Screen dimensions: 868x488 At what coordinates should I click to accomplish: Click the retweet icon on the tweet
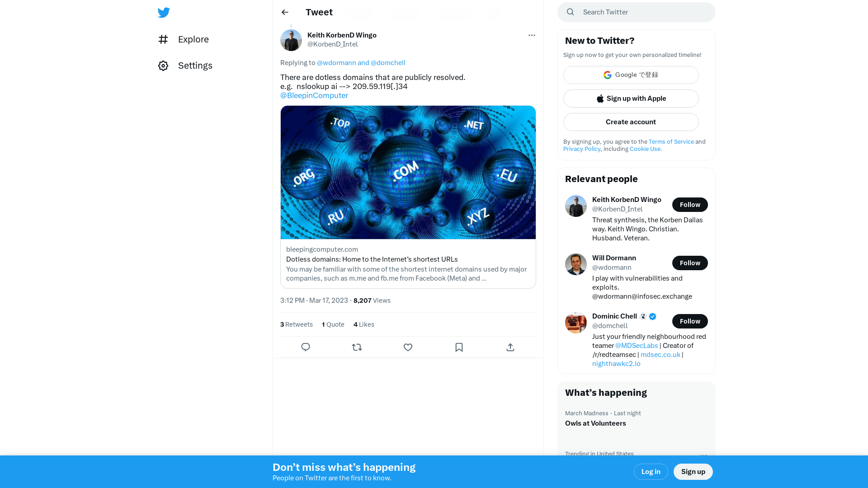[357, 347]
